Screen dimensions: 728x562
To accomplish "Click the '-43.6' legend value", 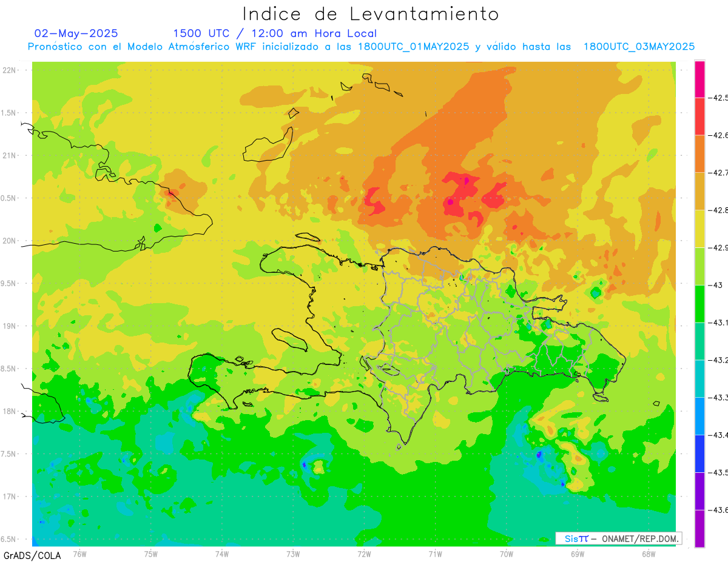I will coord(718,510).
